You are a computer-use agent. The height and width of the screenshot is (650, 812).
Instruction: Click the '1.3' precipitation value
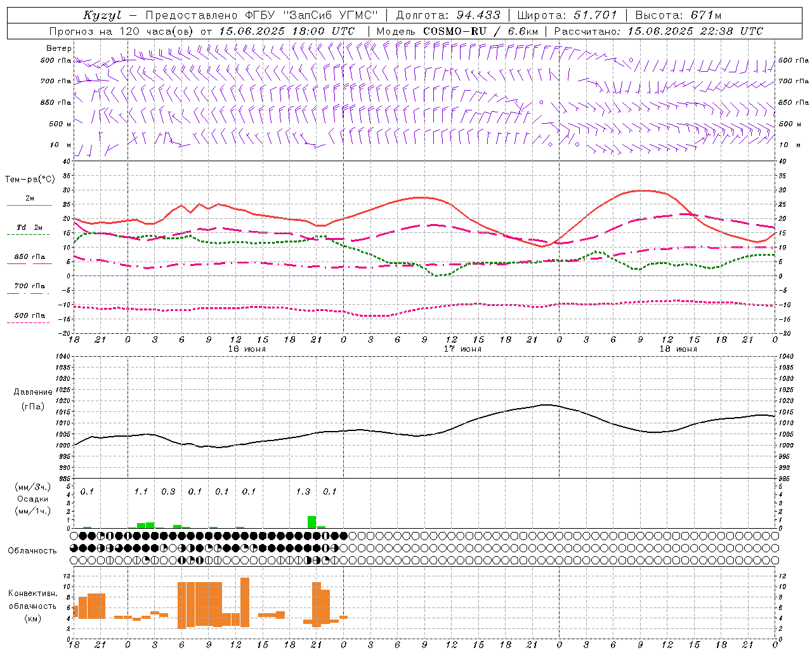pyautogui.click(x=303, y=491)
